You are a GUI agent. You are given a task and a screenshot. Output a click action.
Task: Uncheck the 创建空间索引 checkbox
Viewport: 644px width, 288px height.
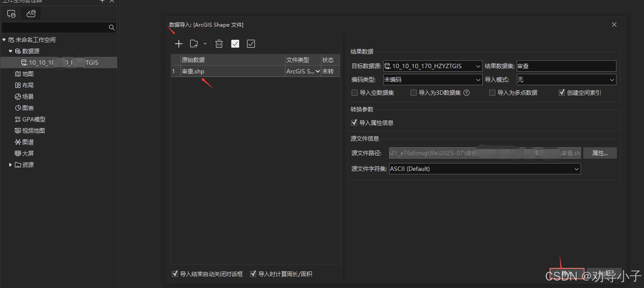[x=562, y=92]
